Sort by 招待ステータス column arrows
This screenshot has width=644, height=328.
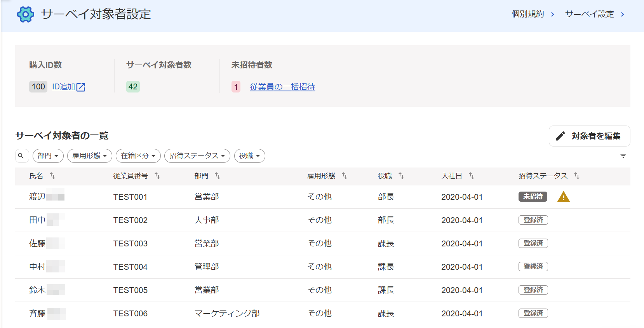(577, 176)
